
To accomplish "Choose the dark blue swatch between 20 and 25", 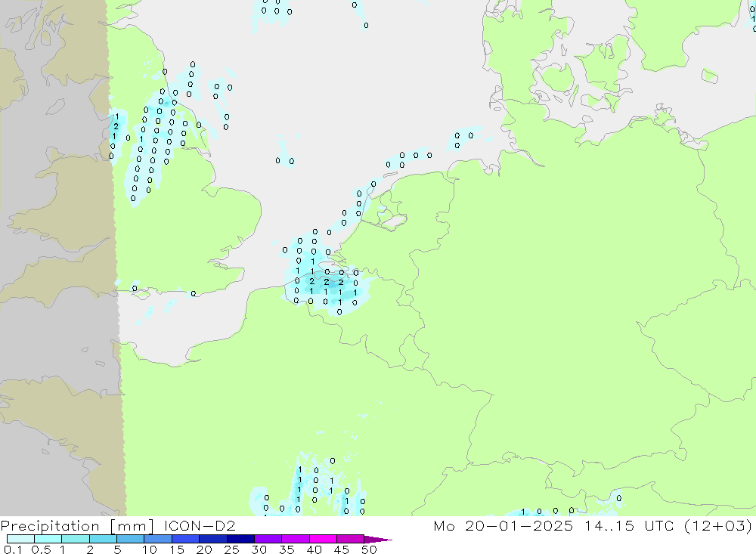I will tap(212, 539).
